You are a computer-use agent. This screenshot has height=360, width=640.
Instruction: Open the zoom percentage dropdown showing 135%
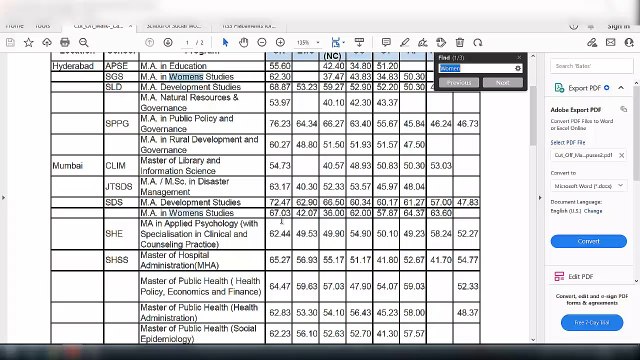[x=308, y=42]
